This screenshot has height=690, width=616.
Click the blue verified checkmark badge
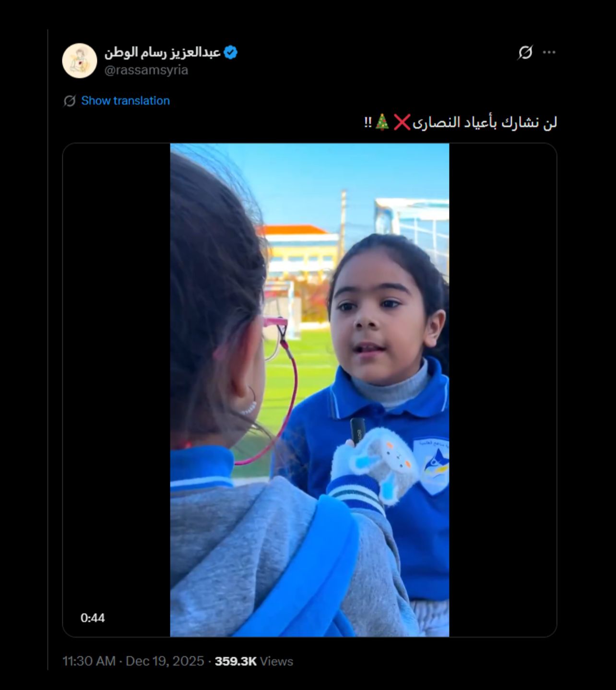(231, 52)
